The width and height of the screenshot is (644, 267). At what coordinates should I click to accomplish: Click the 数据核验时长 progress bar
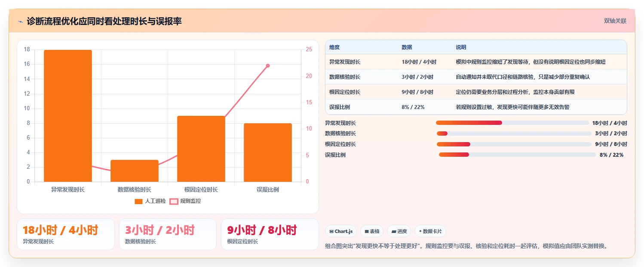tap(514, 133)
